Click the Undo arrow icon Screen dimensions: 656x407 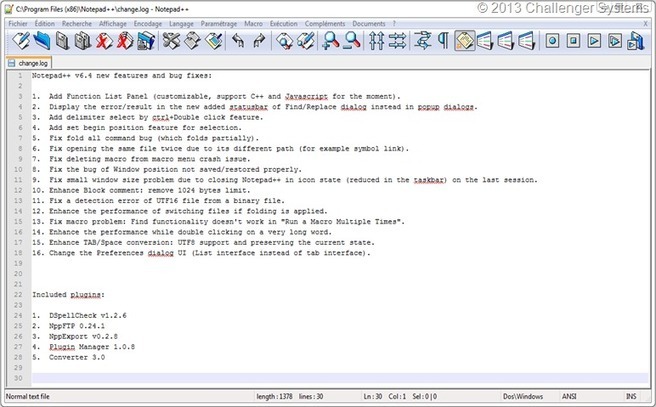238,41
